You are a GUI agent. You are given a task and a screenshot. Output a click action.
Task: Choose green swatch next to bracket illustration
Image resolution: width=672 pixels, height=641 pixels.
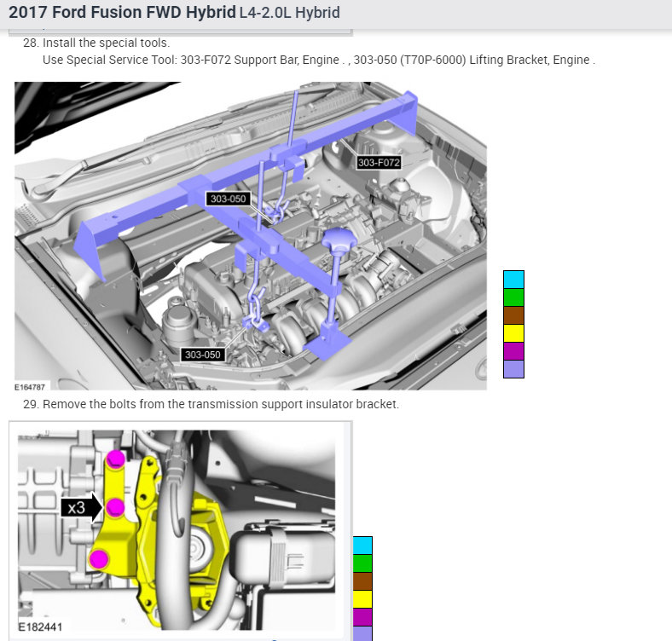point(362,563)
